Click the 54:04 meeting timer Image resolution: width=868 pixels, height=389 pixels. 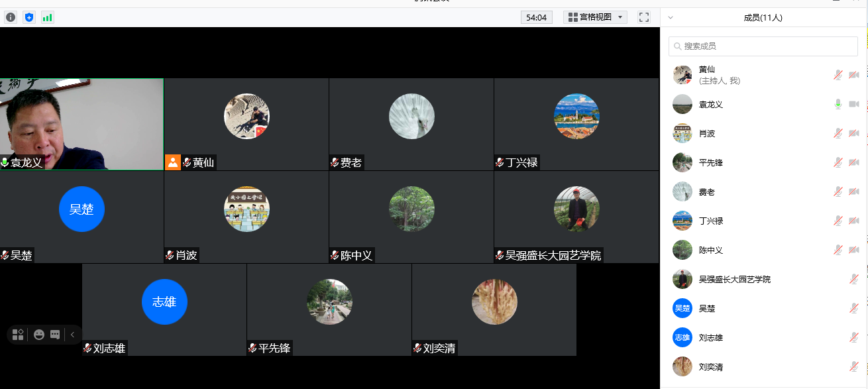point(536,17)
